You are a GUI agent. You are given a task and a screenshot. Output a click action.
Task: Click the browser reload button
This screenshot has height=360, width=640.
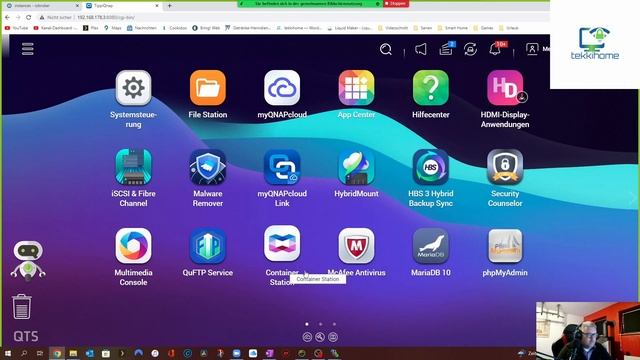(x=29, y=18)
